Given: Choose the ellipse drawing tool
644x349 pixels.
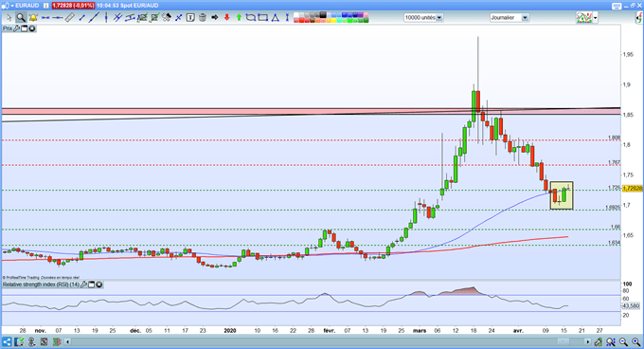Looking at the screenshot, I should point(251,17).
